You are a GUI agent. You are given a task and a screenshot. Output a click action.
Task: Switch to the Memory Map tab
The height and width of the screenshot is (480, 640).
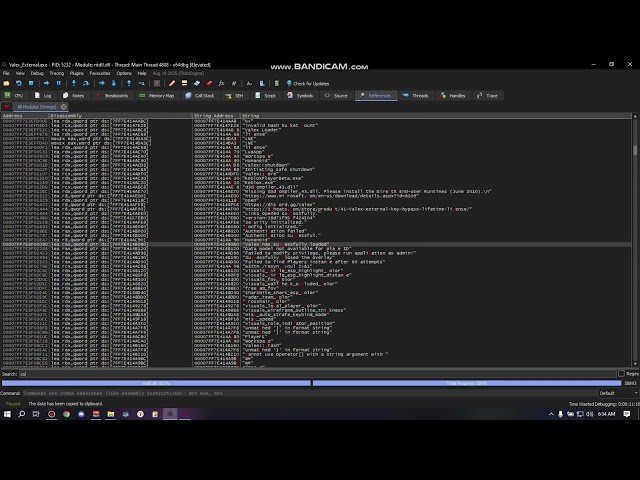pyautogui.click(x=157, y=96)
